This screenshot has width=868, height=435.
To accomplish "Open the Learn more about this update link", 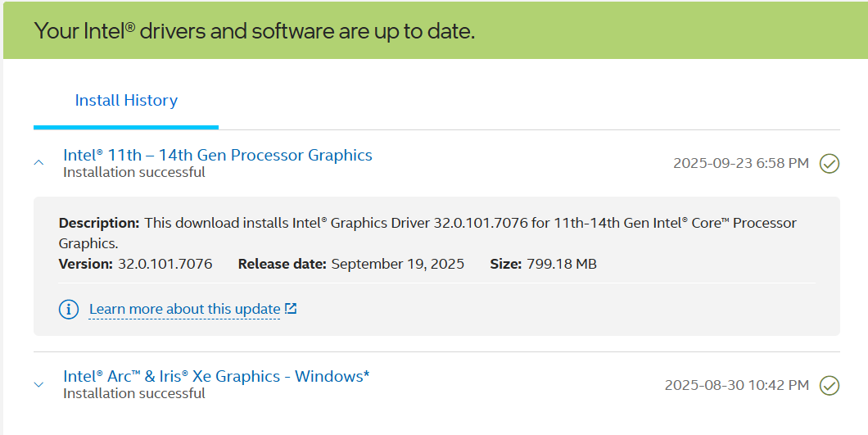I will [184, 309].
